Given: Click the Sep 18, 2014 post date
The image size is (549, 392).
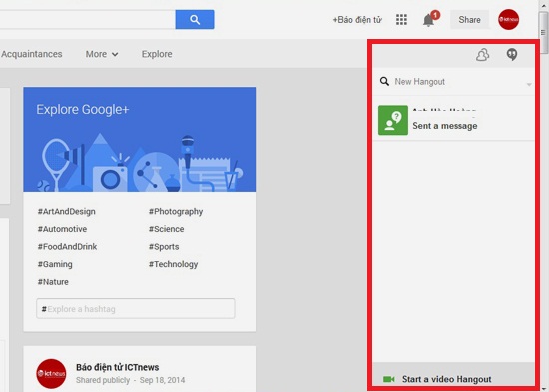Looking at the screenshot, I should (162, 380).
